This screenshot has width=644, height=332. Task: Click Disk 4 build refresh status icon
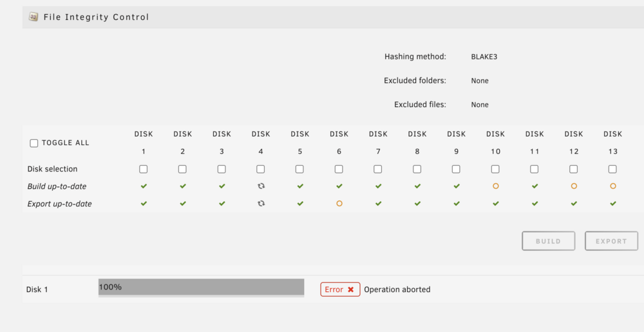[261, 186]
